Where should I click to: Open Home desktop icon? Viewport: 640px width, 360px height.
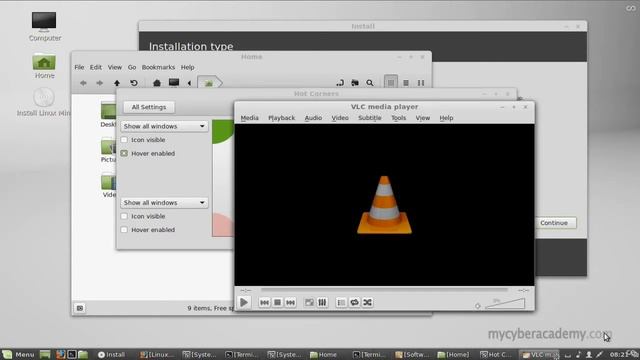coord(44,65)
